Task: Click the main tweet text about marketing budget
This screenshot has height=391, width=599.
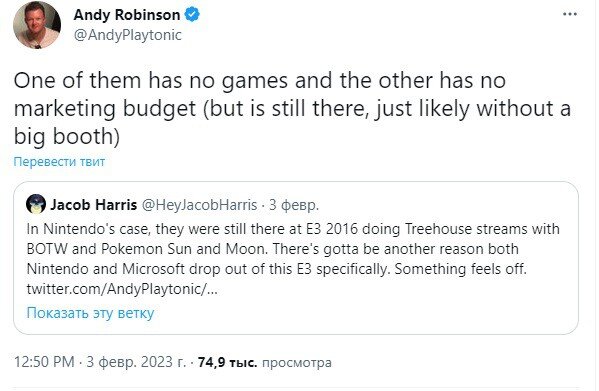Action: 292,108
